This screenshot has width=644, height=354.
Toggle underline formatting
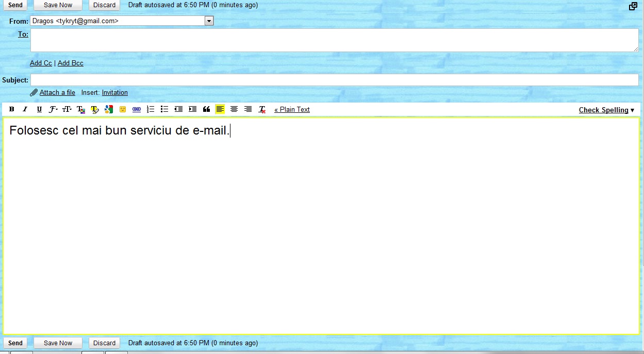(x=39, y=109)
